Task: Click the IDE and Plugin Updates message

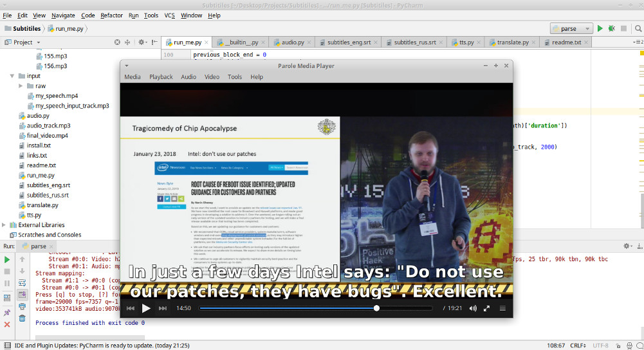Action: pyautogui.click(x=102, y=346)
